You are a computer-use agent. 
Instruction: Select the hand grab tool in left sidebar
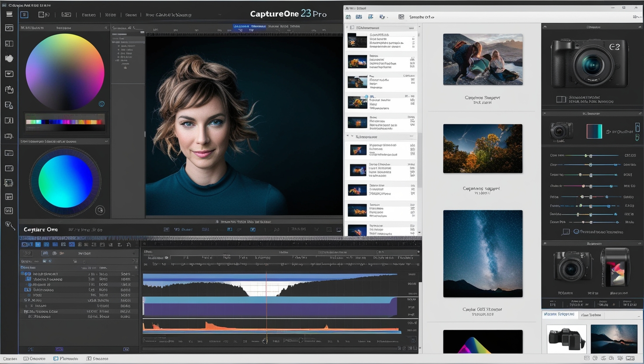[x=9, y=58]
